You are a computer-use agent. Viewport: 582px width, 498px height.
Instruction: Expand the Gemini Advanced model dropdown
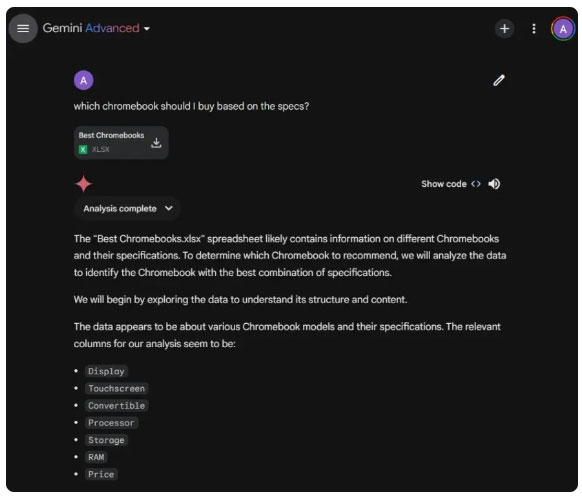(x=147, y=28)
